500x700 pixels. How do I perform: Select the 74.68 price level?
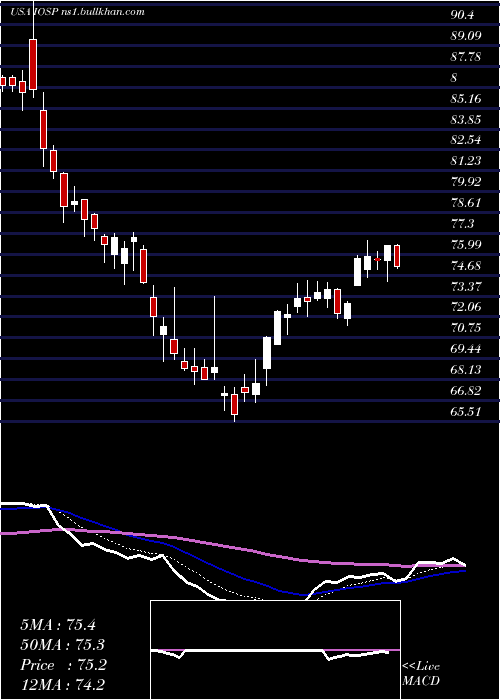point(466,266)
